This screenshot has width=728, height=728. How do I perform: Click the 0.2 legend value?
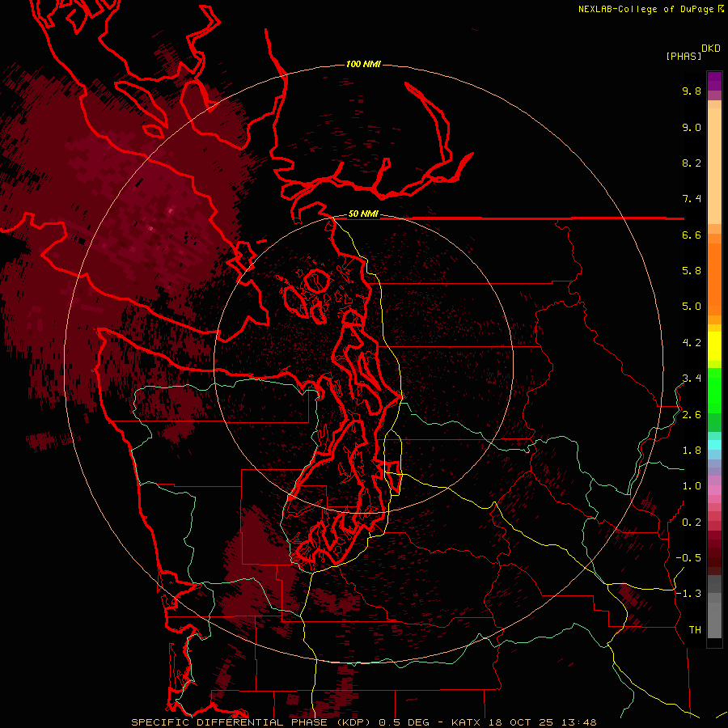coord(692,523)
